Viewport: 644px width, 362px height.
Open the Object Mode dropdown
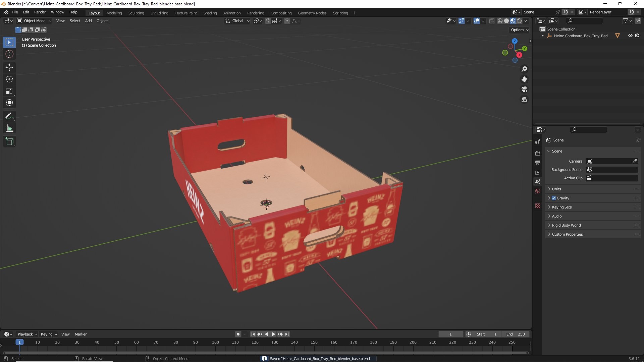tap(34, 21)
